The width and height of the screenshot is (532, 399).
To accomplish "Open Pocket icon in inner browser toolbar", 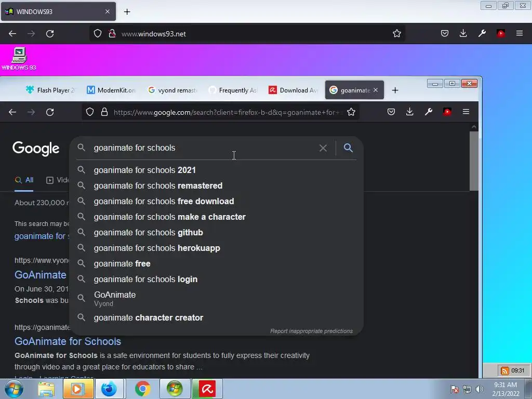I will point(391,112).
